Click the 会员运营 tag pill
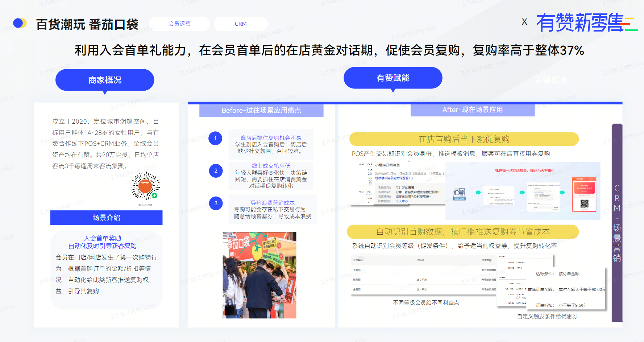The image size is (644, 342). [x=179, y=24]
